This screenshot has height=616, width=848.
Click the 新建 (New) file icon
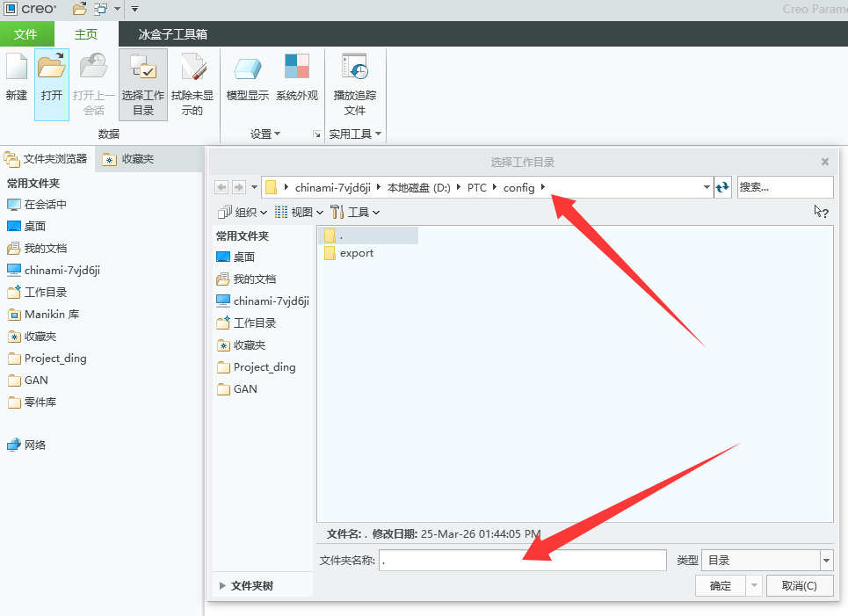(16, 69)
